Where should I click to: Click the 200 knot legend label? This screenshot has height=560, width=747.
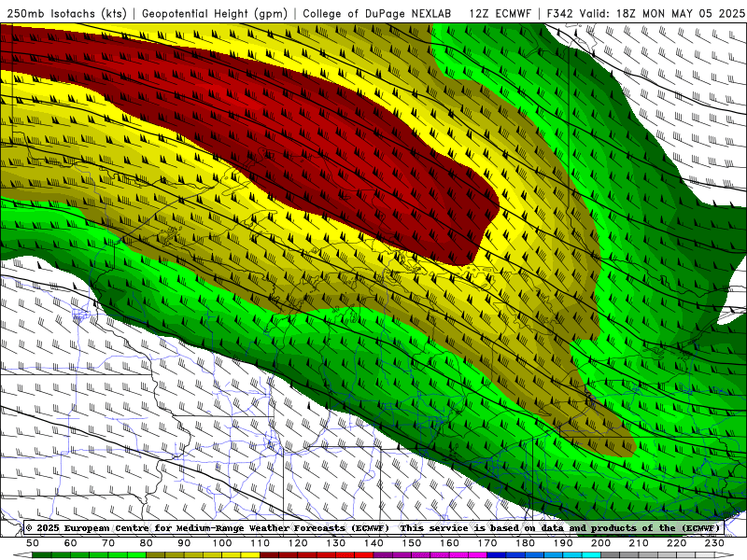pos(600,543)
